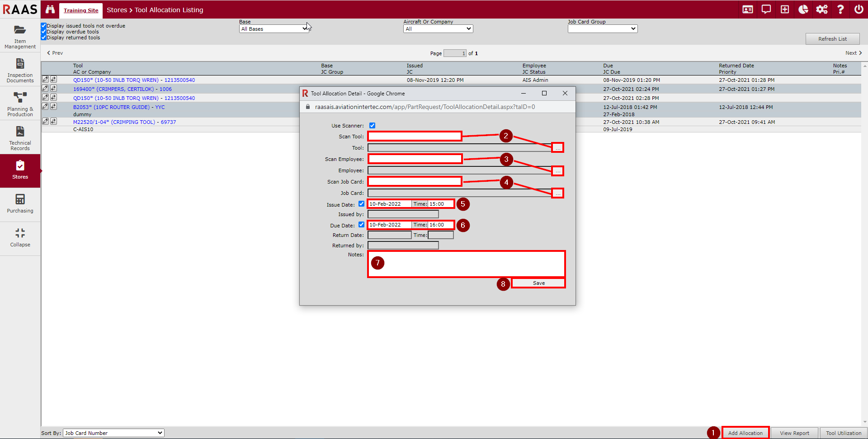Click the help question mark icon
The image size is (868, 439).
point(840,9)
